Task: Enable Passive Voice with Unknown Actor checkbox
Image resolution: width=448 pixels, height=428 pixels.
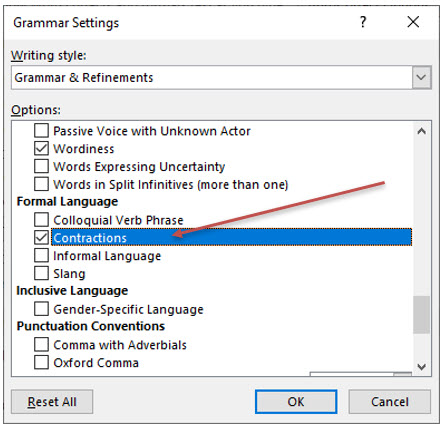Action: (x=41, y=131)
